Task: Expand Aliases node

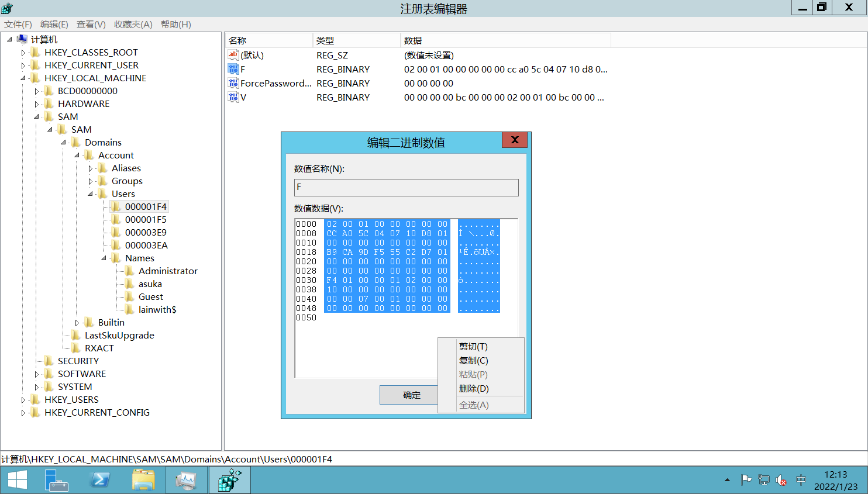Action: coord(91,168)
